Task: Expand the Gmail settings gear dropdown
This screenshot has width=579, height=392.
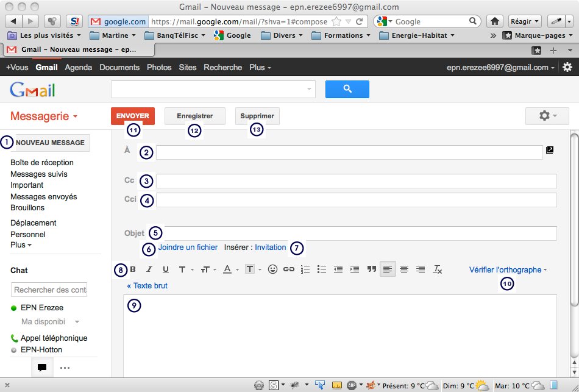Action: coord(547,116)
